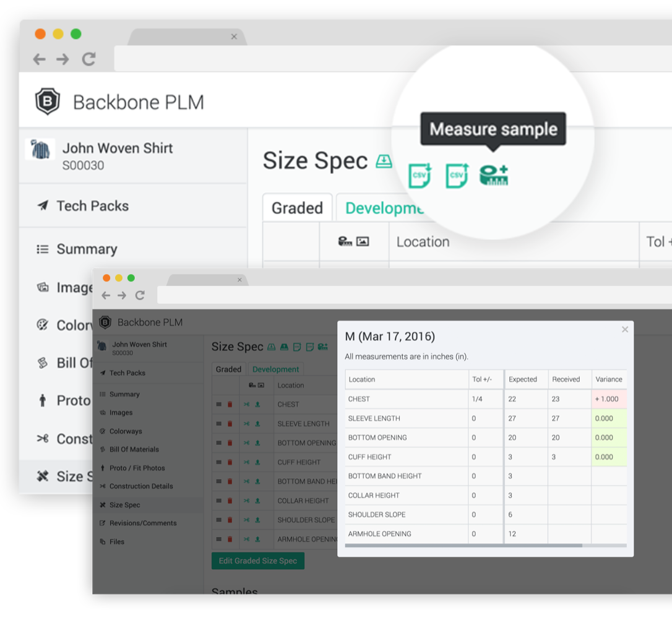Click 'Variance' column header in dialog

(x=608, y=379)
